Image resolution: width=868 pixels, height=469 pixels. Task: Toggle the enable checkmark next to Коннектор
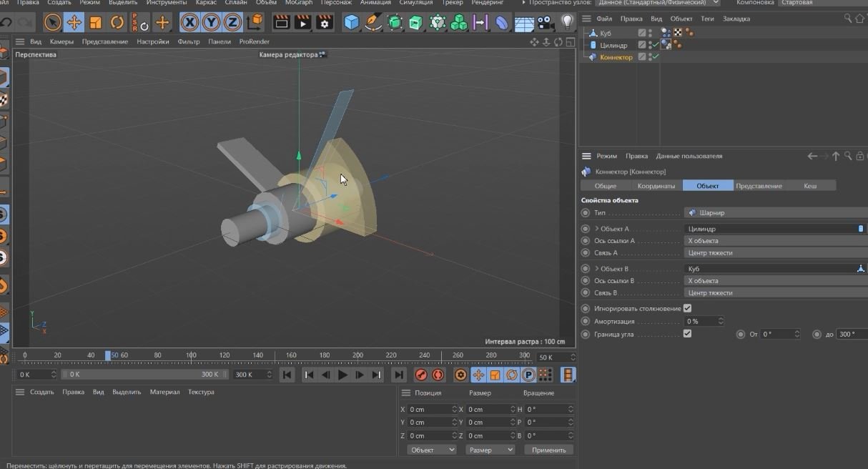pyautogui.click(x=654, y=57)
